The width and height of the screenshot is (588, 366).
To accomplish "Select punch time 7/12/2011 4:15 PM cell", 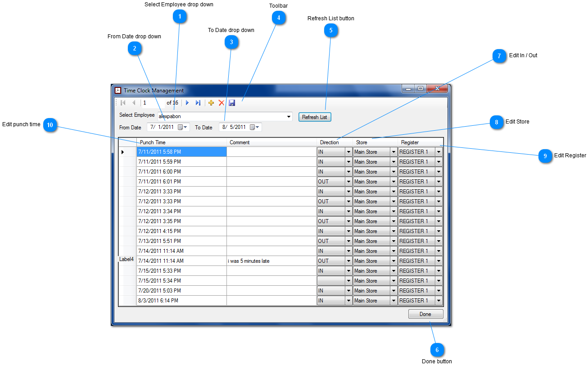I will [x=181, y=231].
